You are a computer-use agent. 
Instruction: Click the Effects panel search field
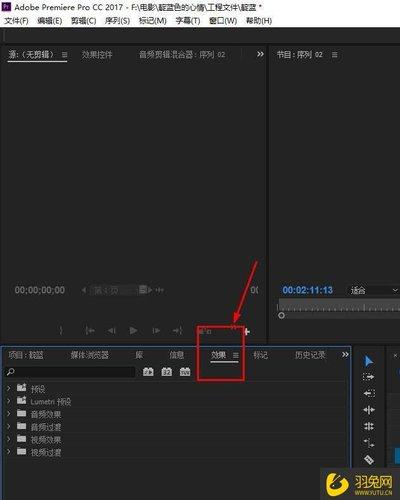click(x=71, y=372)
